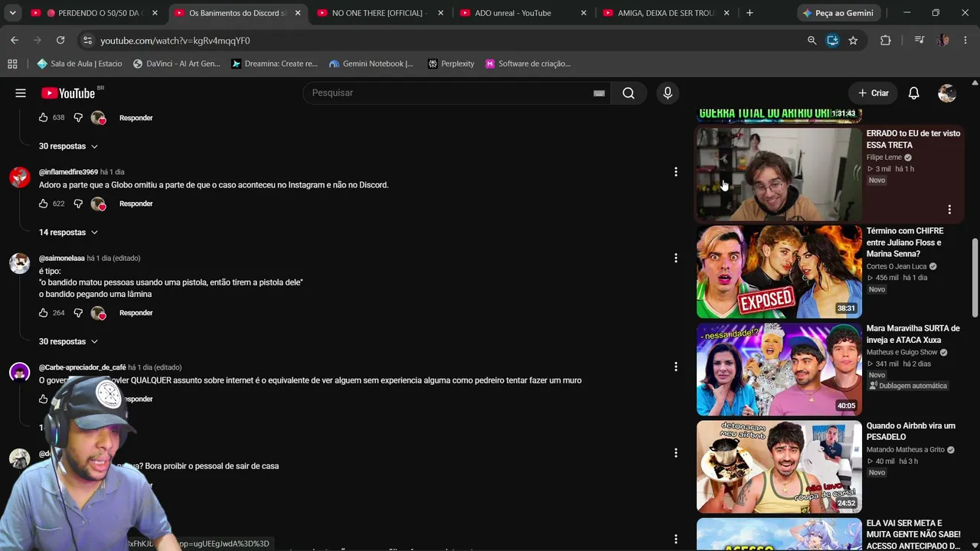Expand 30 respostas under @saimonelaaa's comment
Viewport: 980px width, 551px height.
pyautogui.click(x=68, y=341)
